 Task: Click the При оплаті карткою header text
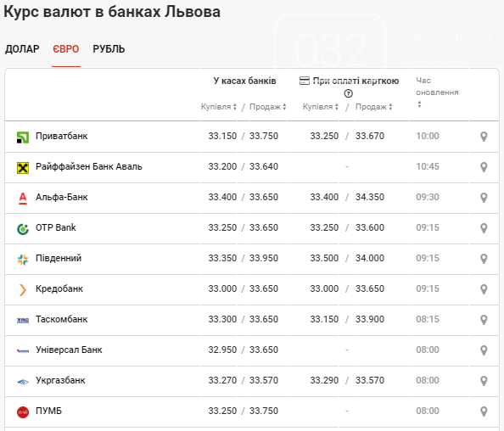pyautogui.click(x=356, y=81)
